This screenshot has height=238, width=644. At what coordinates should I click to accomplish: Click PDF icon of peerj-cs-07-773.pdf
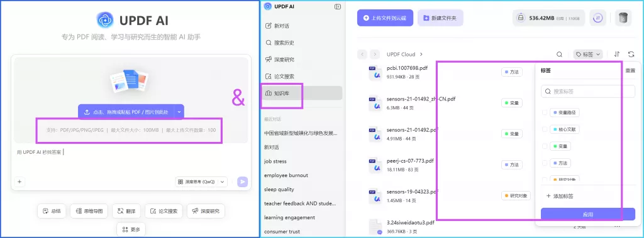(x=375, y=165)
